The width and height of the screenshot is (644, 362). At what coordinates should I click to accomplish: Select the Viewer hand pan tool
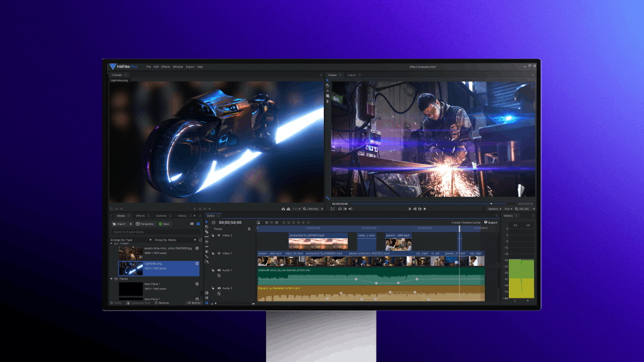tap(327, 85)
